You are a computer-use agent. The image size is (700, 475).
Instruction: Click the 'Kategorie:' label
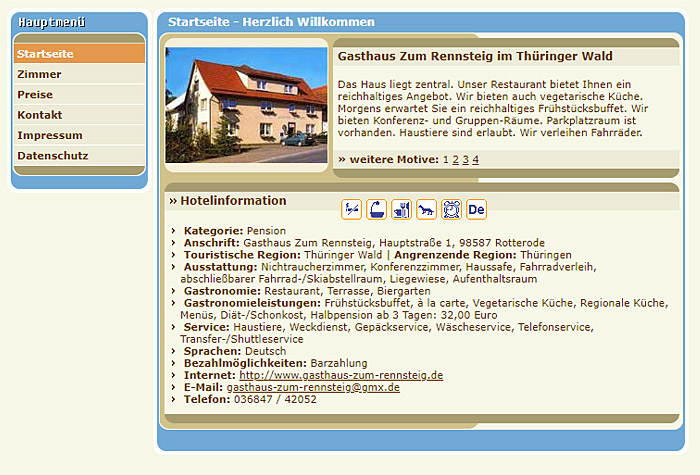213,231
